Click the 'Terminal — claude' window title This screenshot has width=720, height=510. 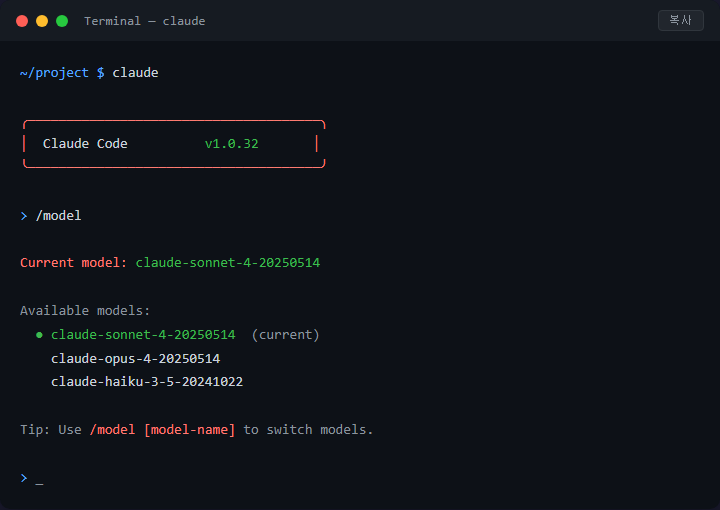145,21
